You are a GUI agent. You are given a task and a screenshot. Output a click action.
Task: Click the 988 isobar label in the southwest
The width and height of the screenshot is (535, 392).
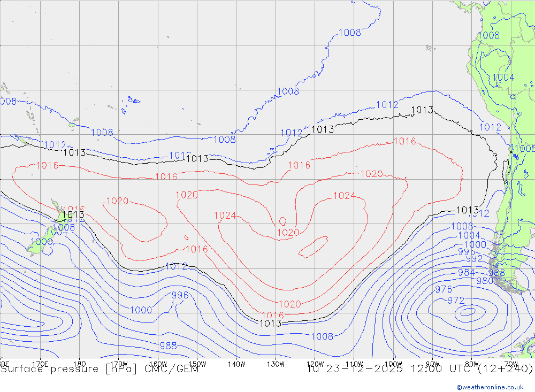tap(168, 345)
